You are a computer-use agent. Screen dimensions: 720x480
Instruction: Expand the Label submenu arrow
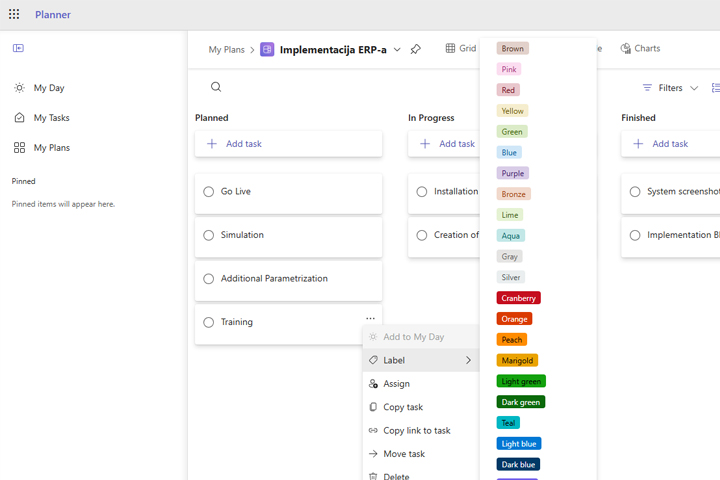[468, 360]
